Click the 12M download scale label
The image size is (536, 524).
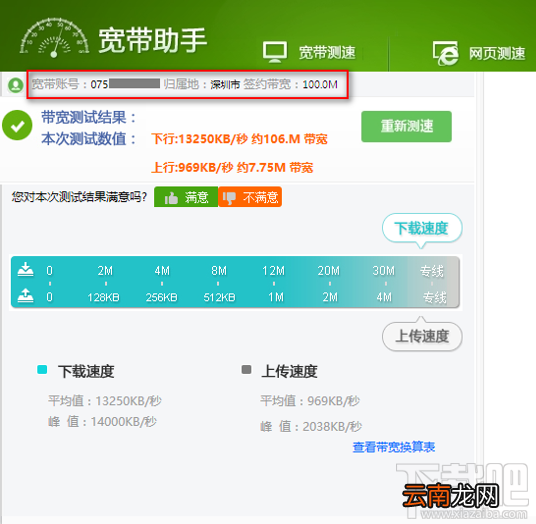(273, 271)
